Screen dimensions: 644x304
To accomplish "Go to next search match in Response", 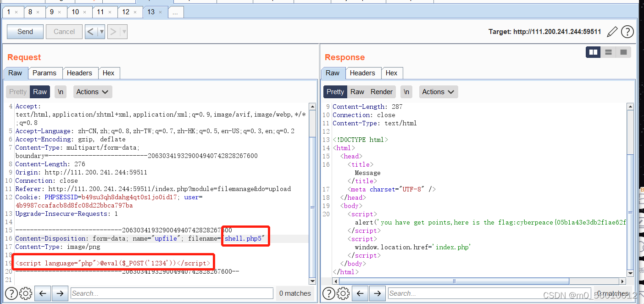I will point(377,293).
